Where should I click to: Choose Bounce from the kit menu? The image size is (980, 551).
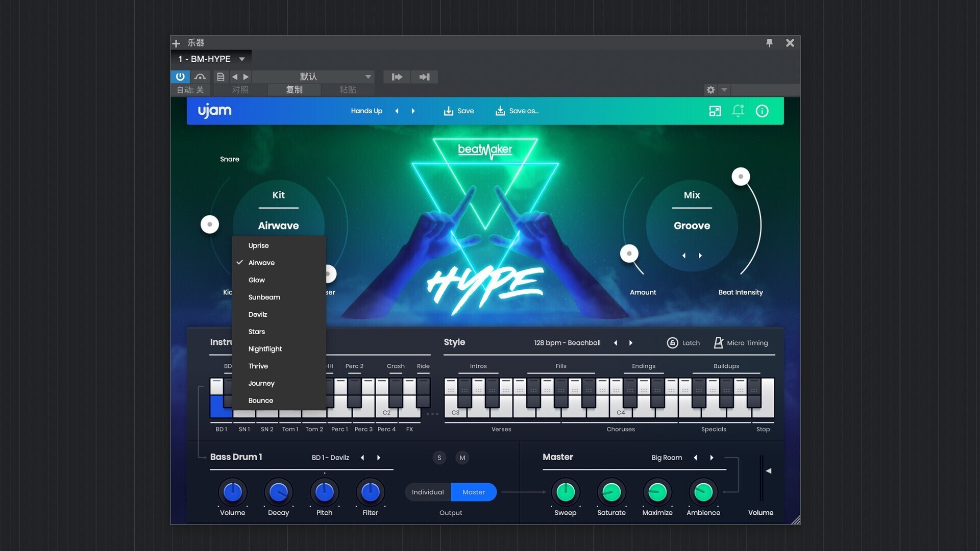279,400
